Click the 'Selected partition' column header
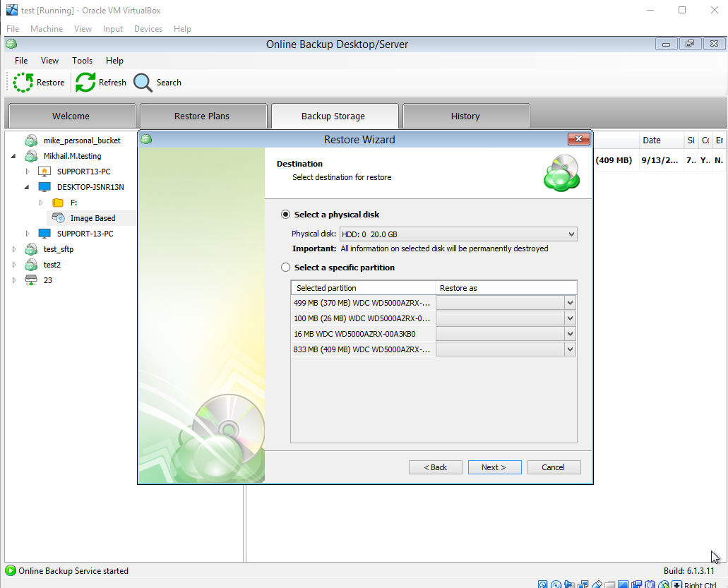Image resolution: width=728 pixels, height=588 pixels. pos(364,288)
